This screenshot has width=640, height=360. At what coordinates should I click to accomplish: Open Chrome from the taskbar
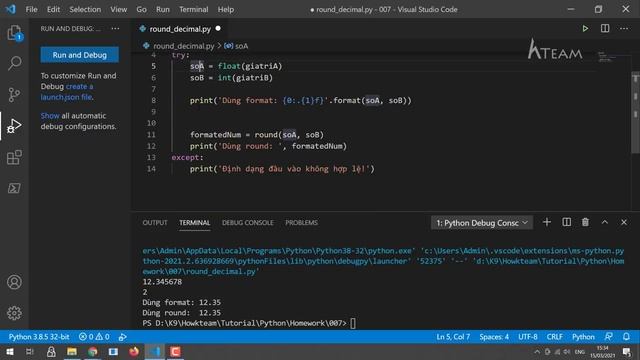click(x=93, y=351)
